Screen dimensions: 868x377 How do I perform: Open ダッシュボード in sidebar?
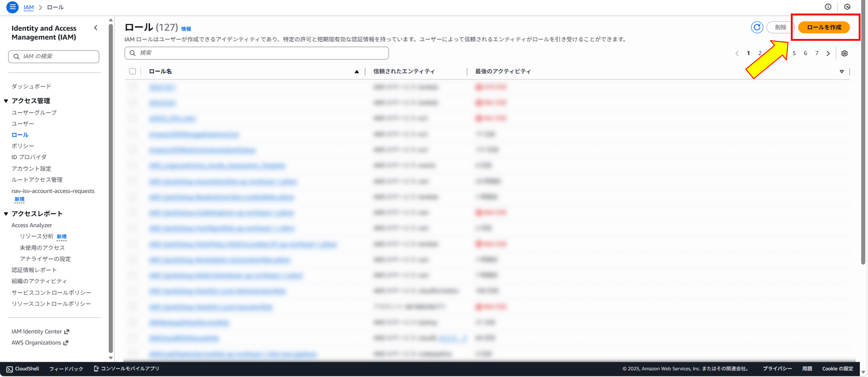31,86
